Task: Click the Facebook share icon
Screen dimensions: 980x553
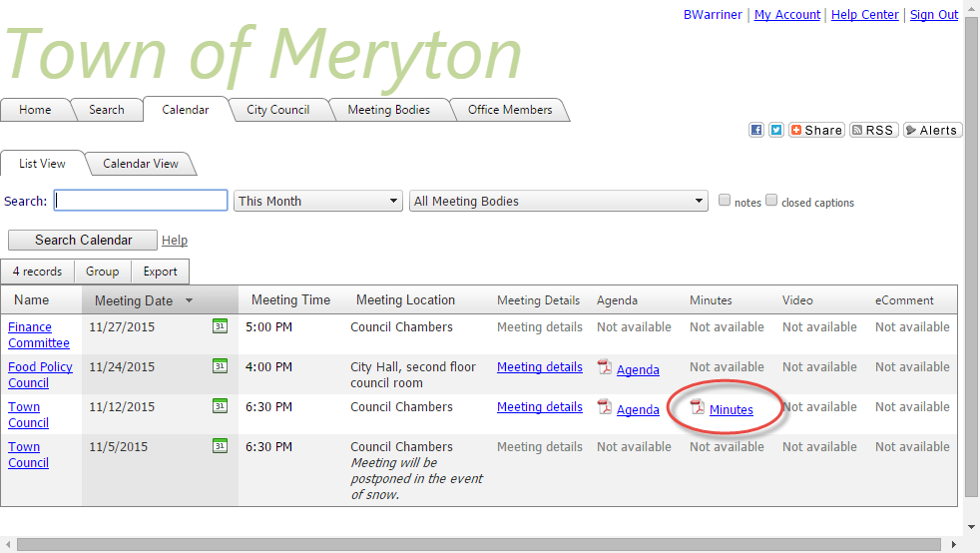Action: pyautogui.click(x=756, y=130)
